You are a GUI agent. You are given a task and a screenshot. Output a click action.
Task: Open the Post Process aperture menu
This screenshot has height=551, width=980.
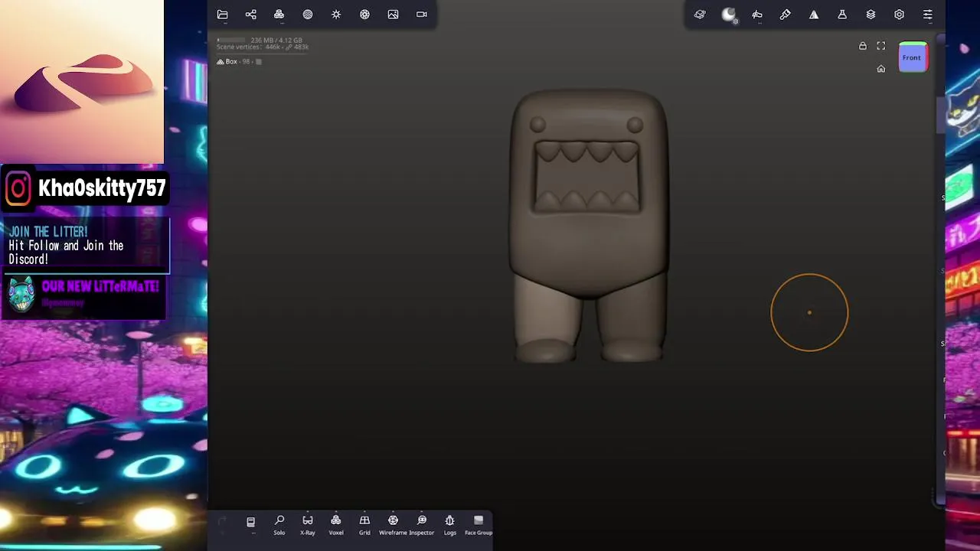(364, 15)
